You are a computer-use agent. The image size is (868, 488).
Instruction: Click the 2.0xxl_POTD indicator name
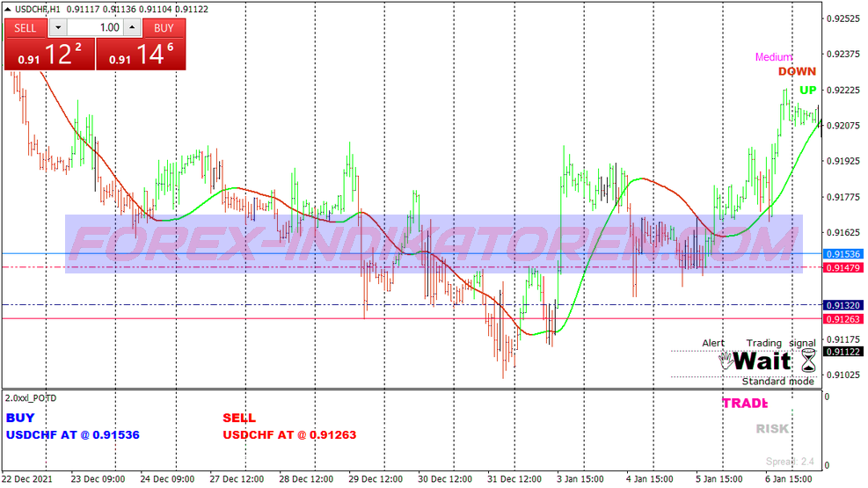pos(31,398)
